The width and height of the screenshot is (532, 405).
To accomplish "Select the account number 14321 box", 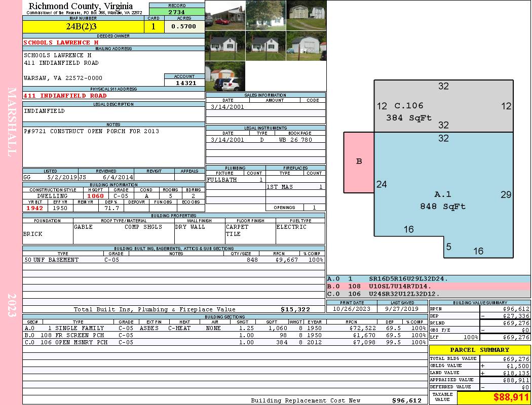I will (x=184, y=83).
